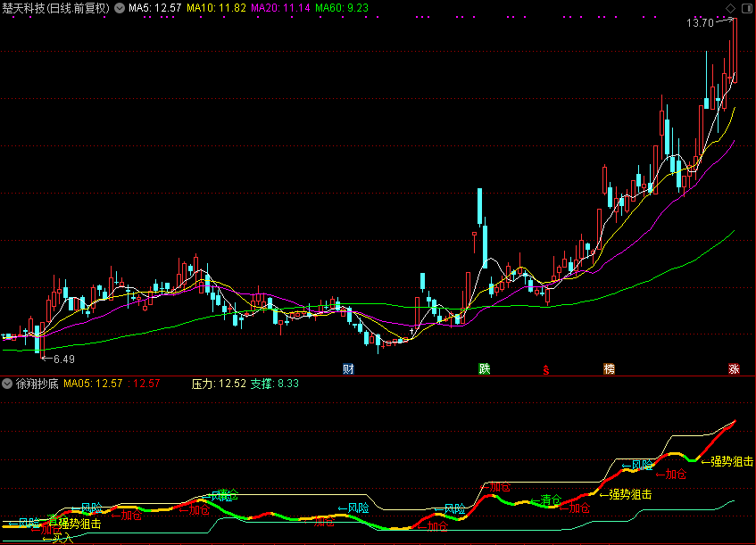This screenshot has height=545, width=756.
Task: Click the red 涨 marker icon
Action: tap(734, 368)
